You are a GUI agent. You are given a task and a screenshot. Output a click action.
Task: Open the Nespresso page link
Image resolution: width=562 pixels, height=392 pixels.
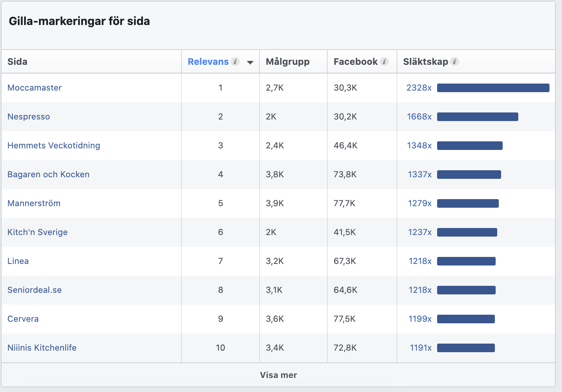coord(28,117)
